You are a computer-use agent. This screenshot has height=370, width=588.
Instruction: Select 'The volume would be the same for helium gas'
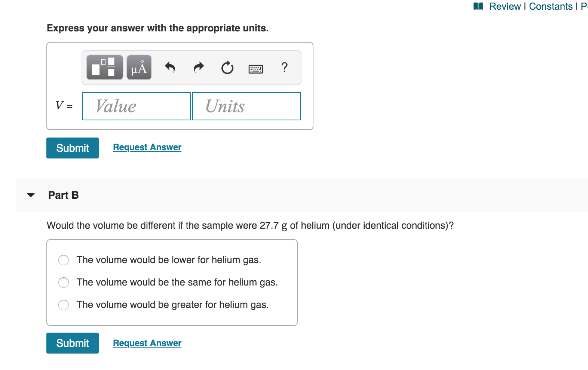[64, 283]
